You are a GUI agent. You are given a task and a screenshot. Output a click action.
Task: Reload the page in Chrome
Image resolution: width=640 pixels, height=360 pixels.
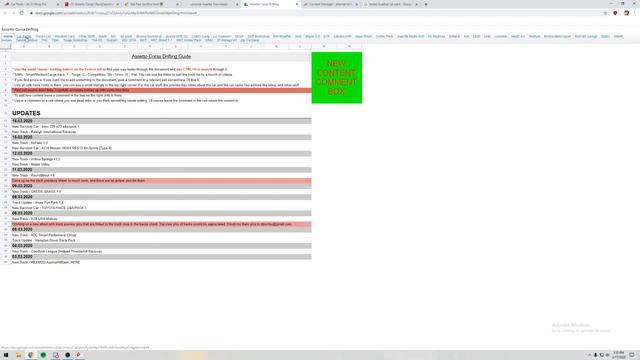(x=22, y=13)
